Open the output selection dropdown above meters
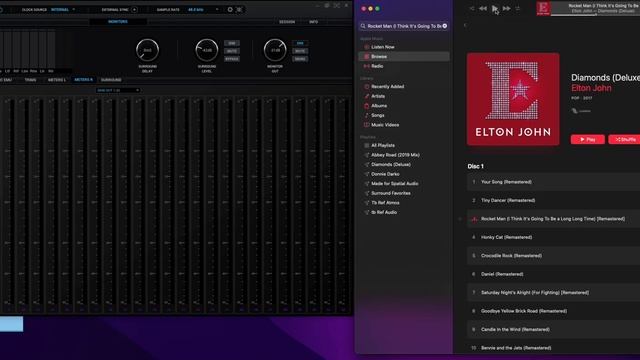The width and height of the screenshot is (640, 360). (x=118, y=90)
